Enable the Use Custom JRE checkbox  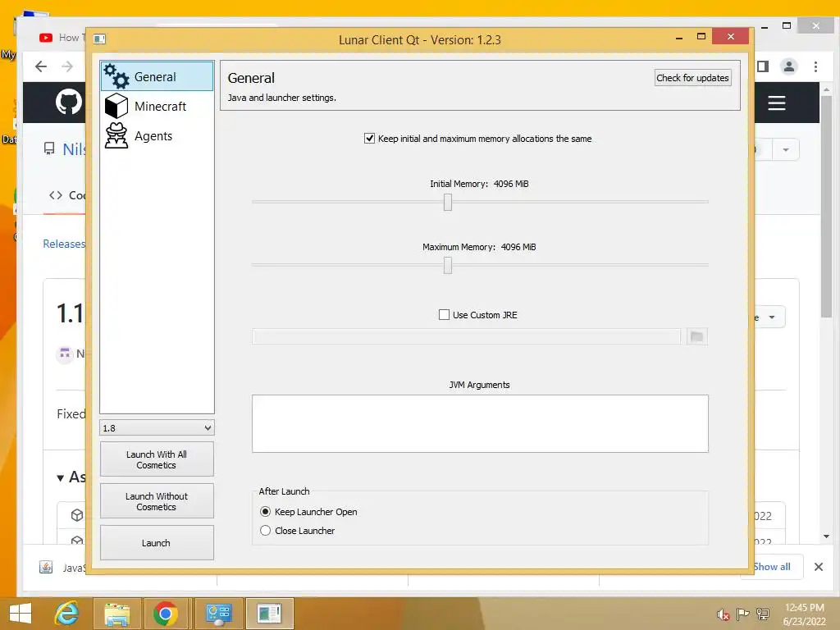444,314
